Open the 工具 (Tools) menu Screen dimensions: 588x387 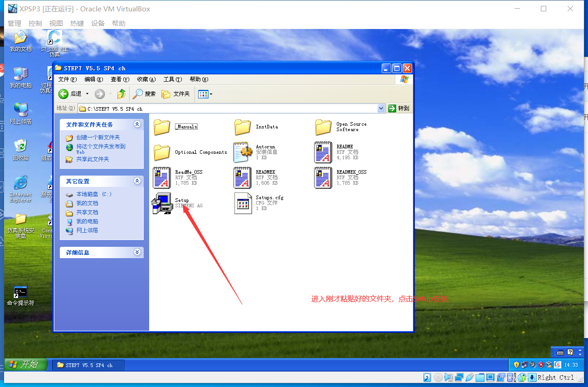coord(173,79)
